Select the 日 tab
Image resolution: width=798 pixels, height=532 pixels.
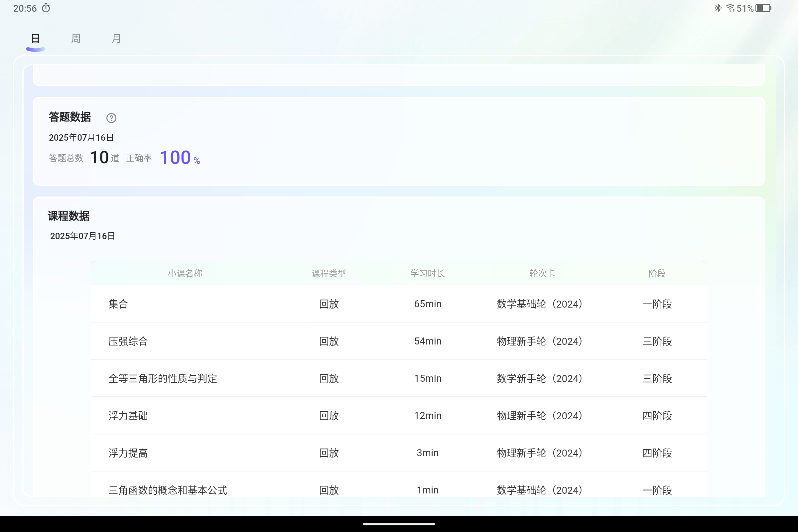point(35,38)
